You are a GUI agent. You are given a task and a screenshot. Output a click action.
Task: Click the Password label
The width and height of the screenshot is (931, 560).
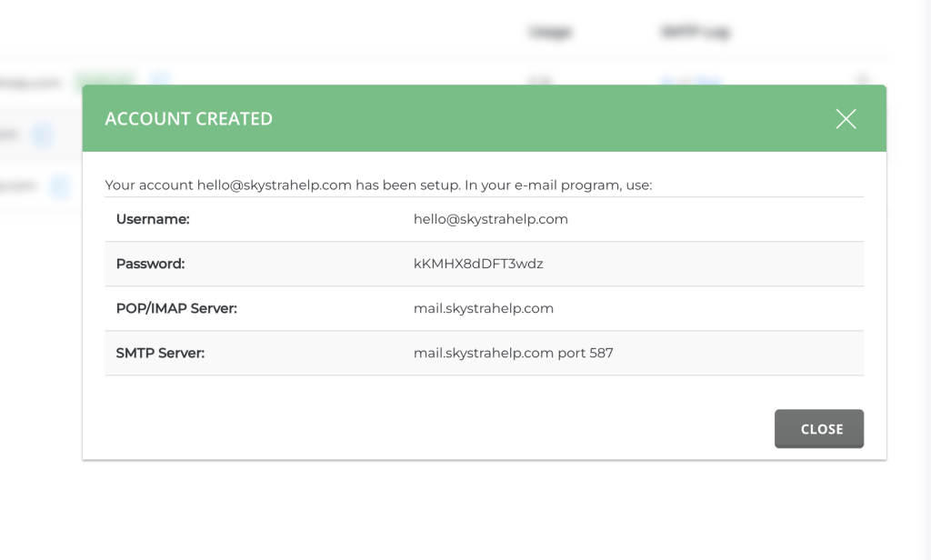pos(150,264)
